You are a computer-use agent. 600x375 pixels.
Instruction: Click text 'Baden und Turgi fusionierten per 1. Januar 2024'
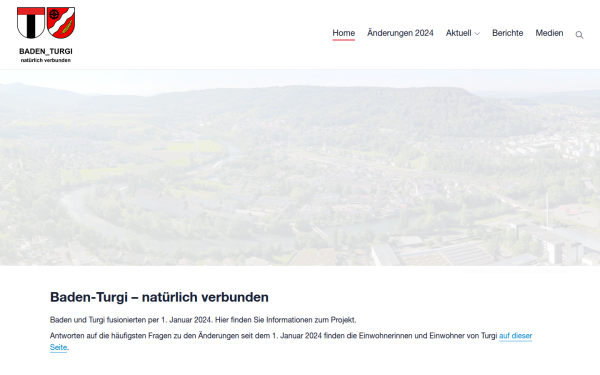132,320
